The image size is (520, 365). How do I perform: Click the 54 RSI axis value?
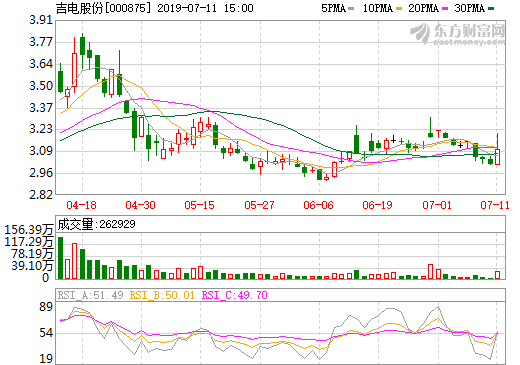pos(46,333)
